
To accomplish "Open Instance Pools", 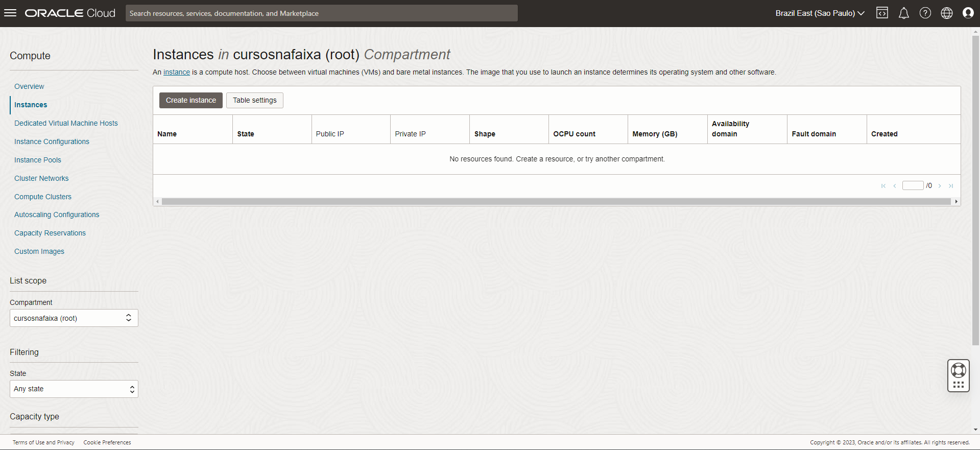I will pyautogui.click(x=38, y=160).
